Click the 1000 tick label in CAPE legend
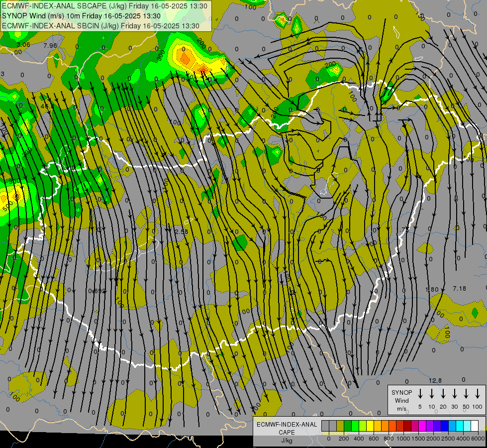The height and width of the screenshot is (448, 487). coord(403,439)
